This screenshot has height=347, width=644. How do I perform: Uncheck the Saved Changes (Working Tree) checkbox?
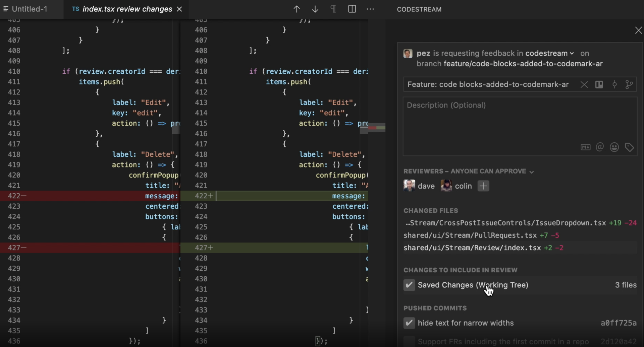point(410,285)
